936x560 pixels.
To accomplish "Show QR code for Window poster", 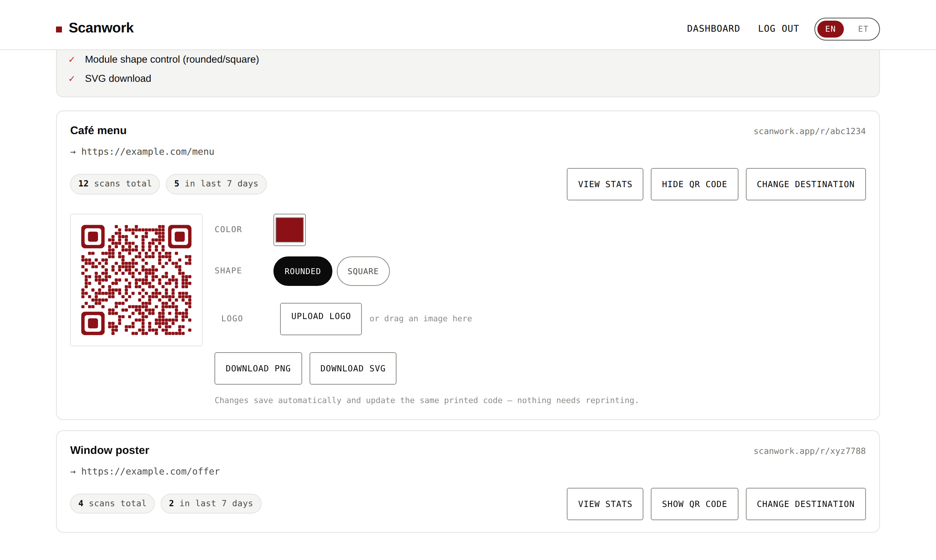I will [x=694, y=504].
